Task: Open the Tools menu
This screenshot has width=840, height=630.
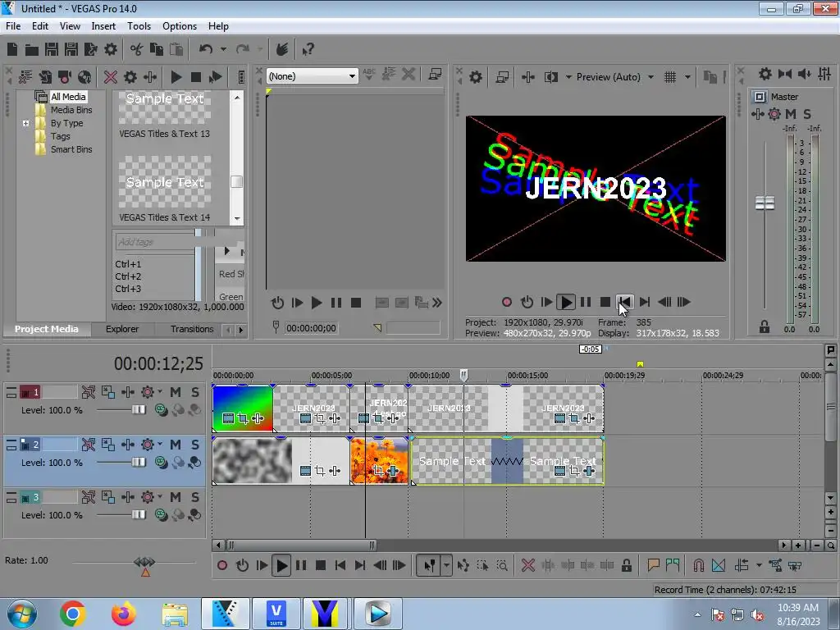Action: click(139, 26)
